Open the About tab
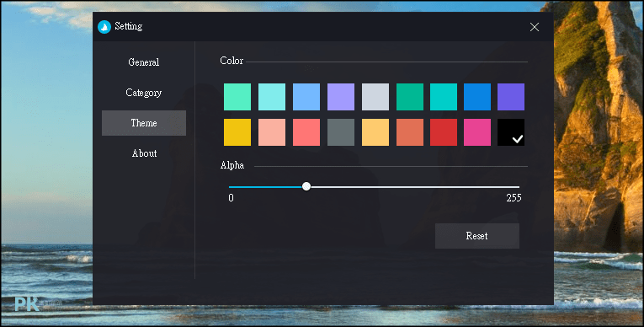Viewport: 644px width, 327px height. click(144, 153)
